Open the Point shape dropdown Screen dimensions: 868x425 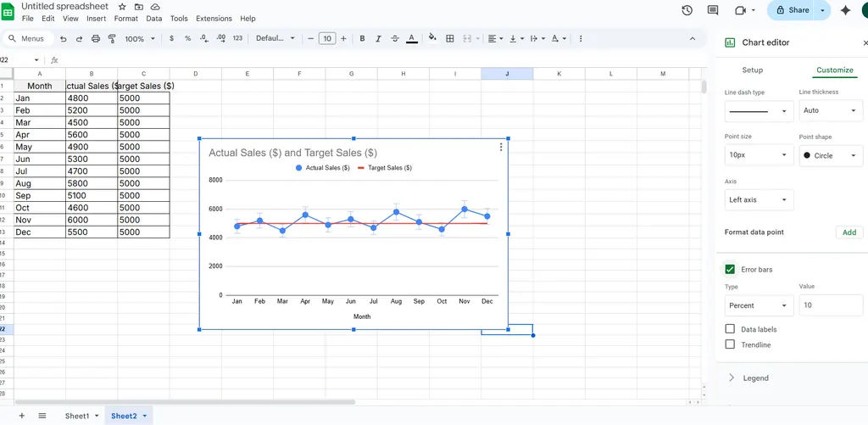[830, 155]
